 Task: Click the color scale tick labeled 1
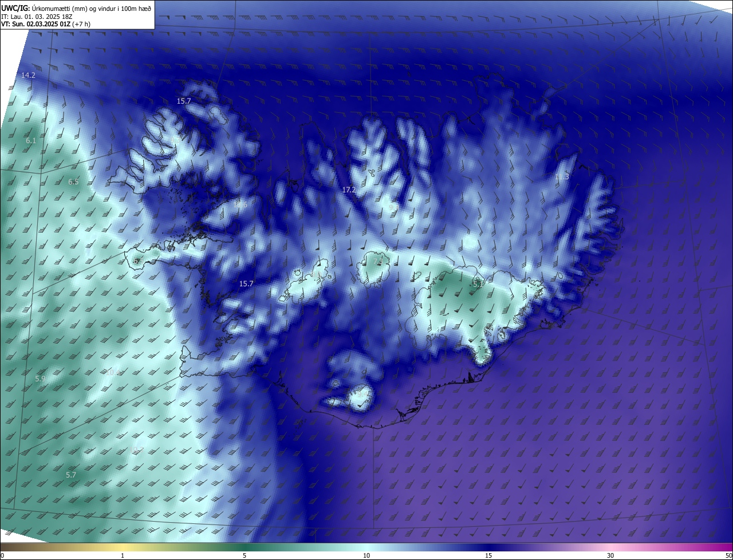click(123, 555)
